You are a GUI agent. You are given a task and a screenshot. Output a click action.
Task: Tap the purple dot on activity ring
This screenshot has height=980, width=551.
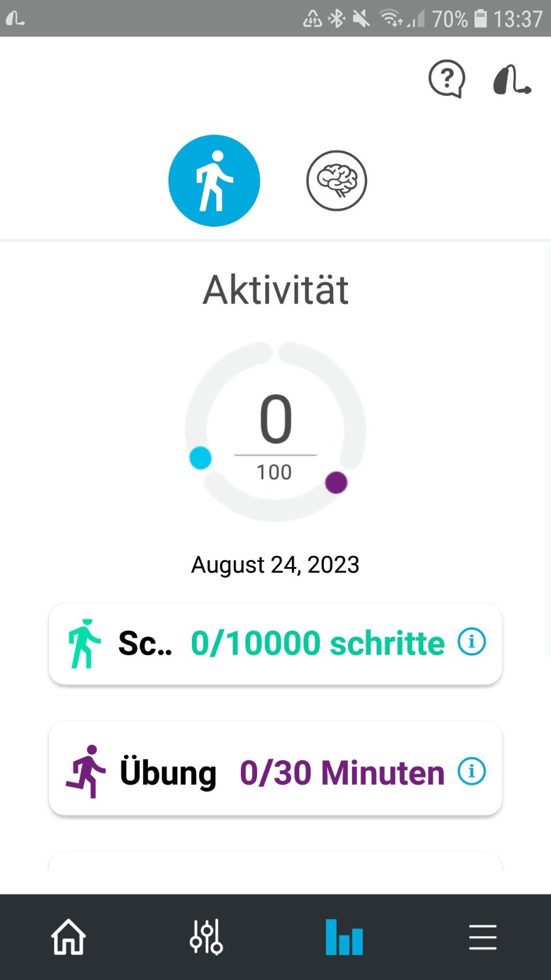336,483
